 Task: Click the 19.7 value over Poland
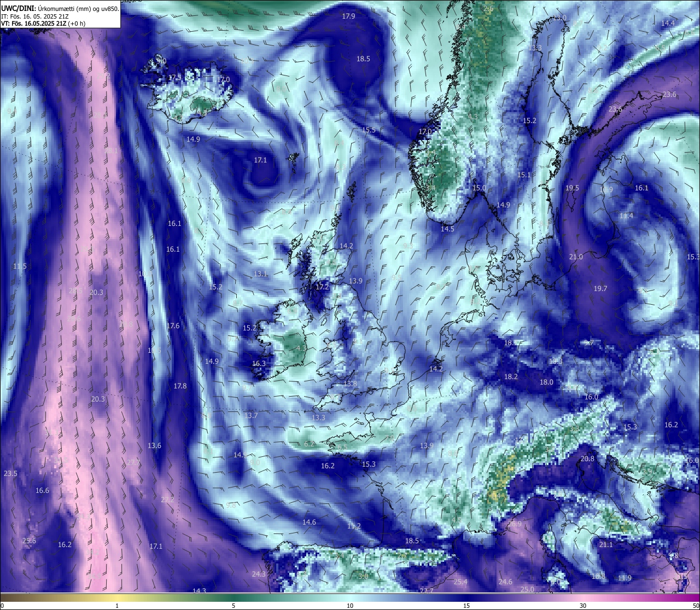[600, 289]
